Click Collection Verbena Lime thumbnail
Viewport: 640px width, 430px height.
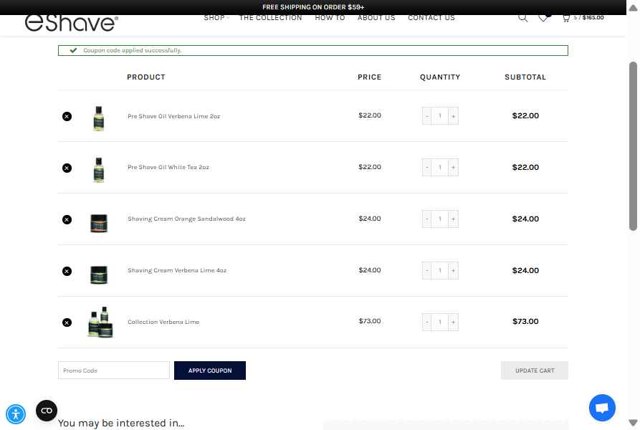click(x=100, y=322)
